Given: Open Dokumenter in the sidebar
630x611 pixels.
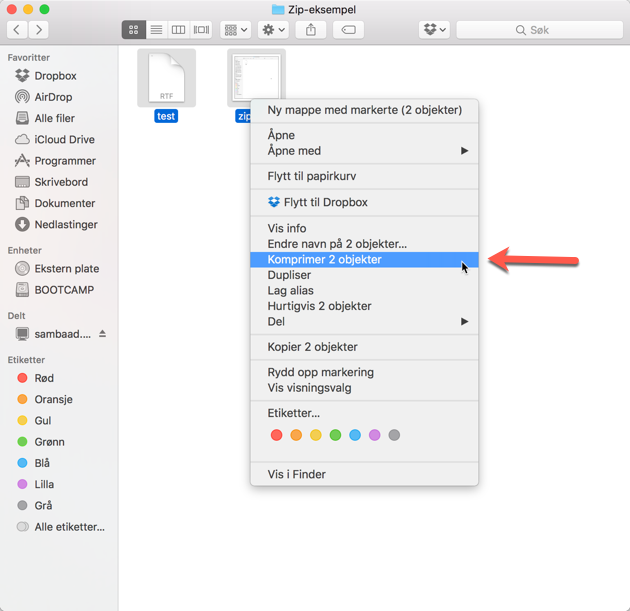Looking at the screenshot, I should (64, 203).
